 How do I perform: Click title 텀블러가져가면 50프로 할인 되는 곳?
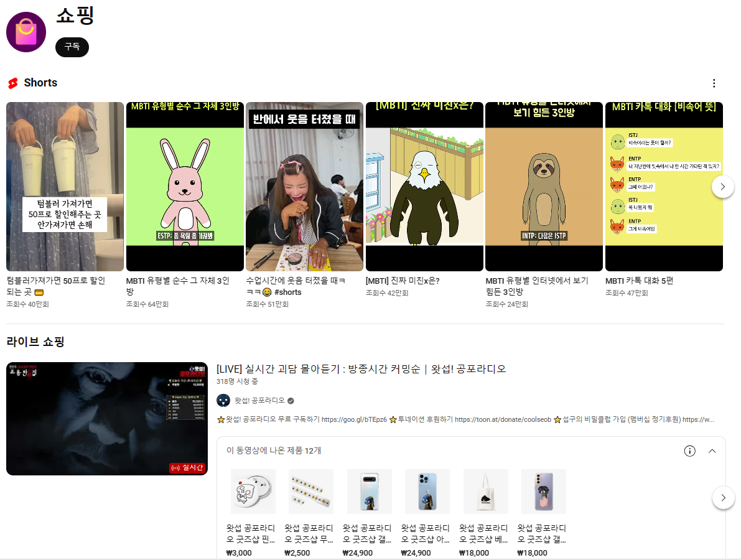pyautogui.click(x=56, y=286)
